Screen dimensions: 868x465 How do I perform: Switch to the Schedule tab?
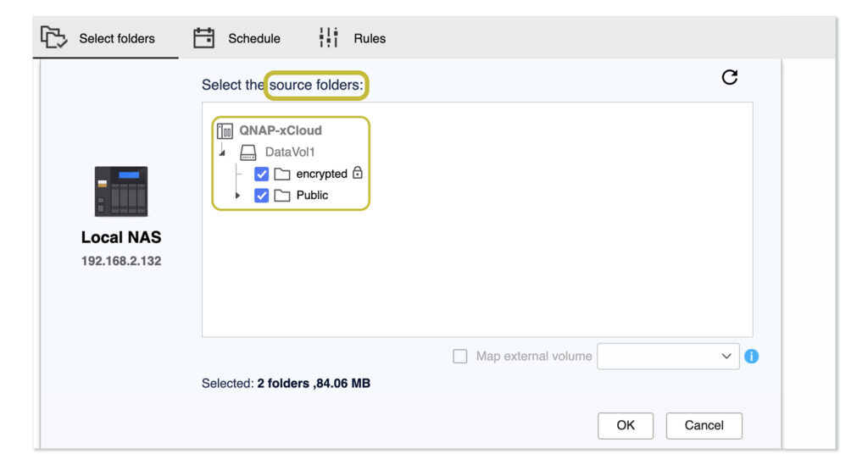point(237,38)
